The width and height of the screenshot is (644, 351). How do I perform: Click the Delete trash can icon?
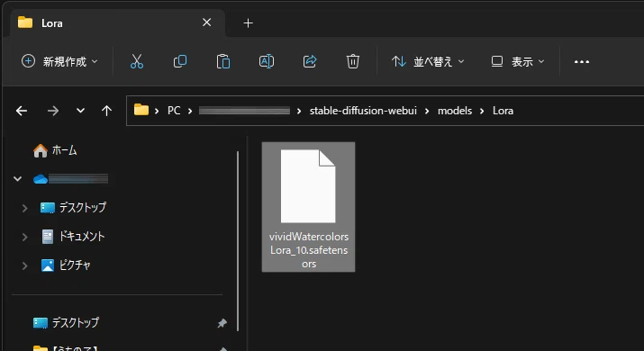tap(353, 61)
